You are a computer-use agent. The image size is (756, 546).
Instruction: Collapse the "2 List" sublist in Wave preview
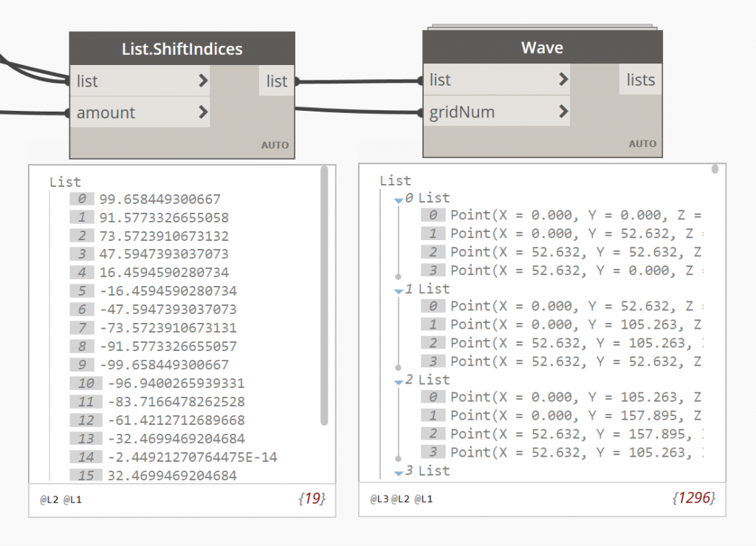point(399,381)
